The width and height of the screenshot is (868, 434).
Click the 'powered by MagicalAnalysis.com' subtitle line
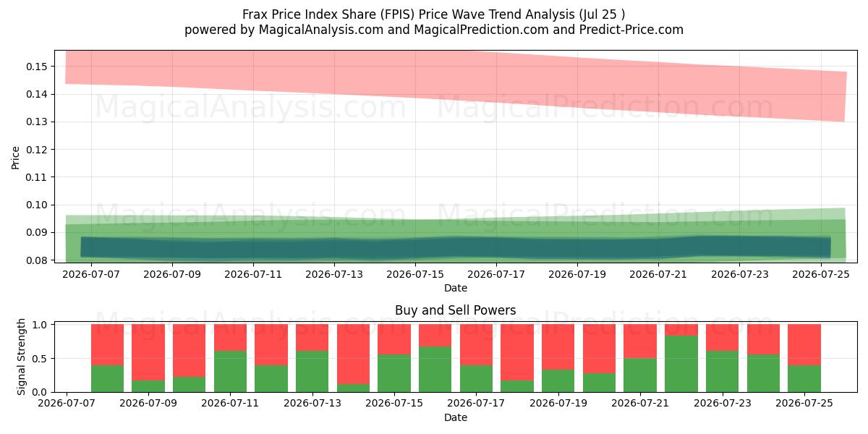point(434,30)
